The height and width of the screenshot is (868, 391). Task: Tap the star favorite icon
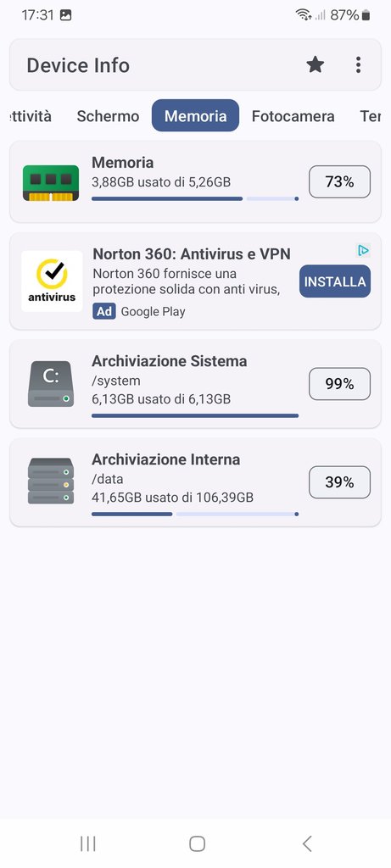tap(316, 64)
